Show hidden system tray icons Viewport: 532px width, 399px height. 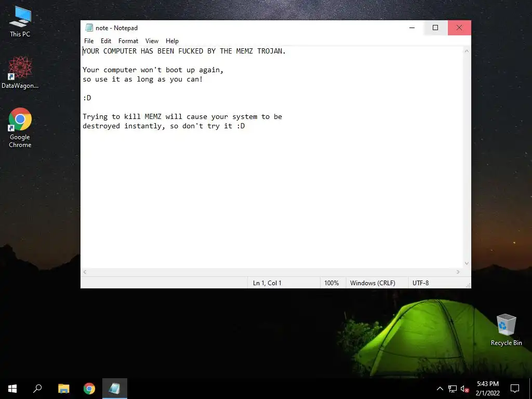[x=440, y=389]
